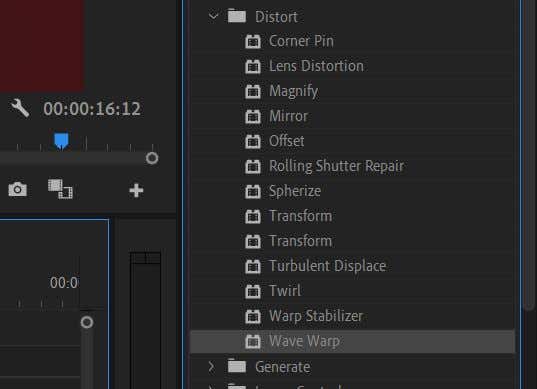Open the wrench settings icon
The image size is (537, 389).
20,108
